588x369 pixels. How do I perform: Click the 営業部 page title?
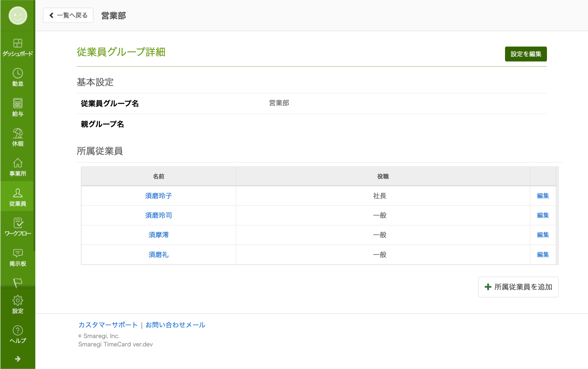[x=114, y=15]
